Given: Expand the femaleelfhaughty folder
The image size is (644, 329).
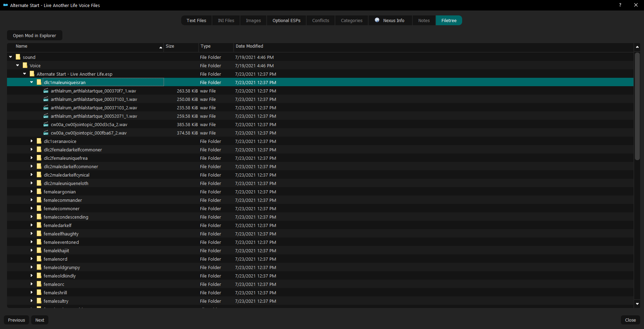Looking at the screenshot, I should point(32,233).
